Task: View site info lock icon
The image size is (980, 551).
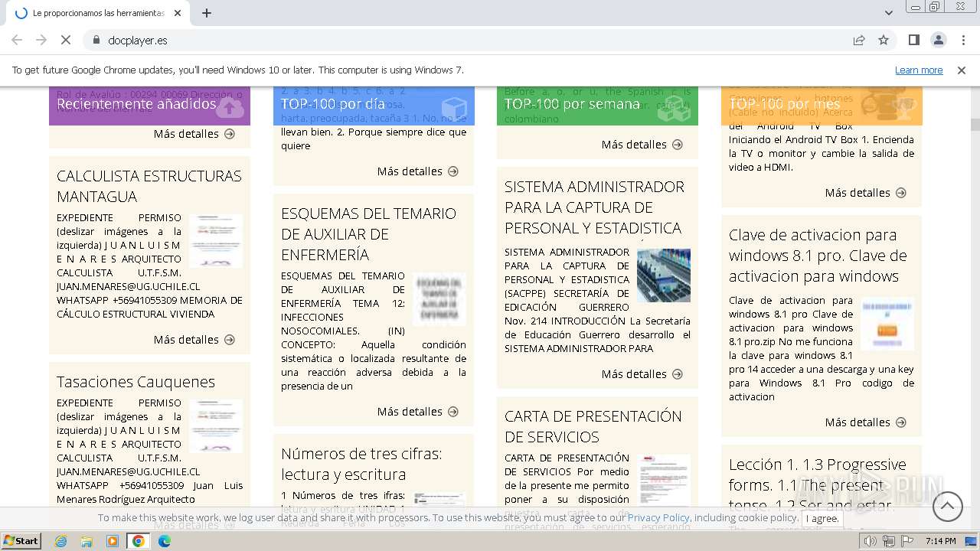Action: point(96,40)
